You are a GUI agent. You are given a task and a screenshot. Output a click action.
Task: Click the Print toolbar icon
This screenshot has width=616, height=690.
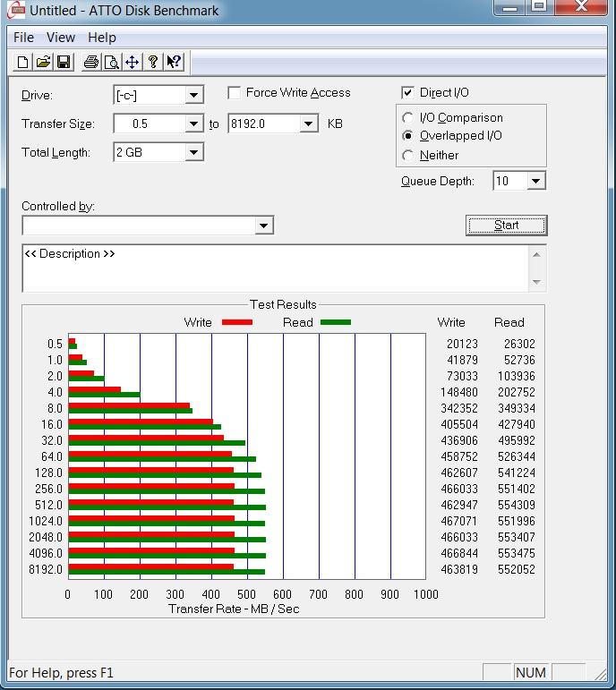point(90,62)
